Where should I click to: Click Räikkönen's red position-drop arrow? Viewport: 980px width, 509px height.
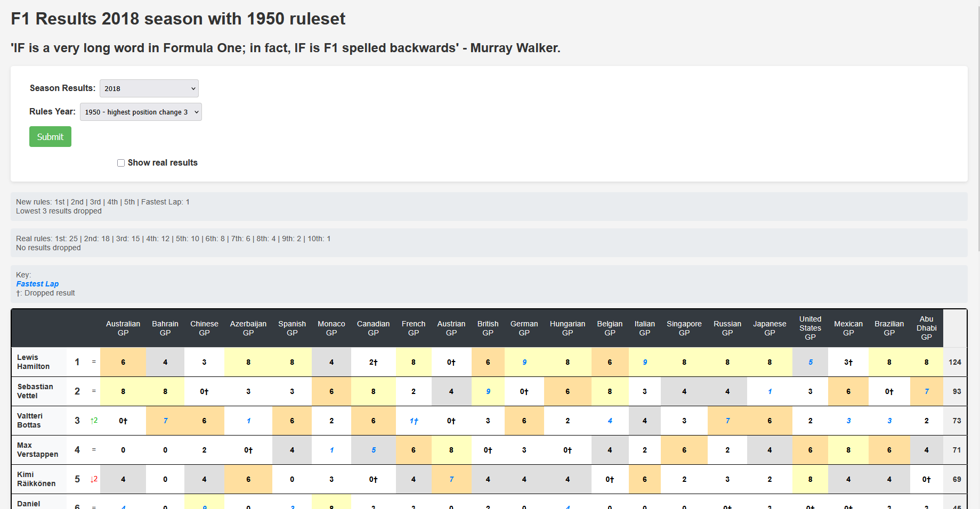[x=94, y=479]
